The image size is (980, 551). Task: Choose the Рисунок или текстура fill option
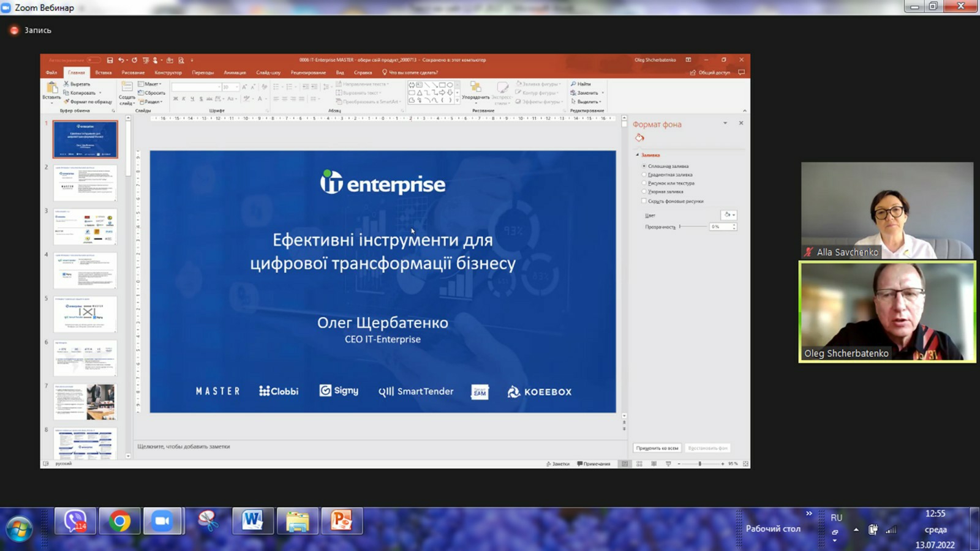(644, 183)
